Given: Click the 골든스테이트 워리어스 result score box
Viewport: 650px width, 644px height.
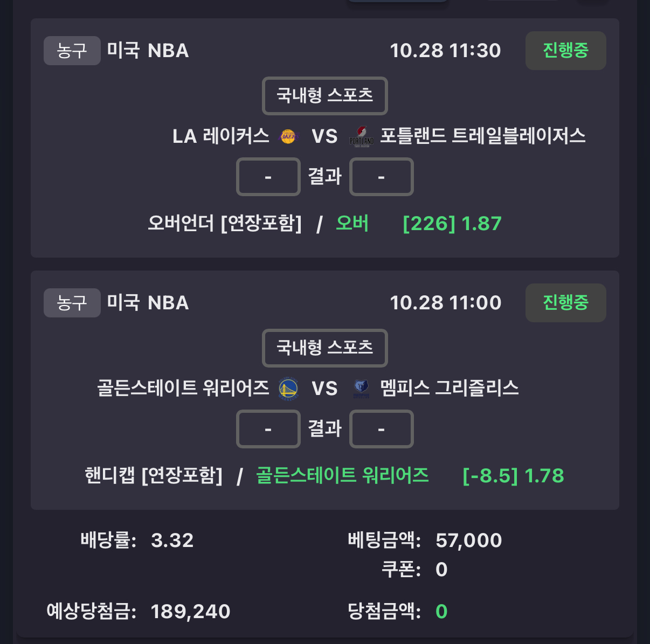Looking at the screenshot, I should pyautogui.click(x=268, y=429).
